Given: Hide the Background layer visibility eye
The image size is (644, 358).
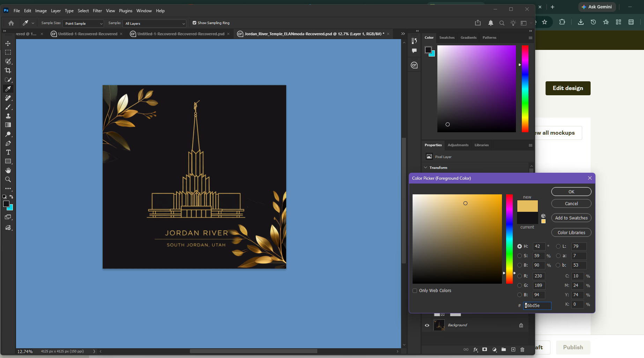Looking at the screenshot, I should (427, 325).
